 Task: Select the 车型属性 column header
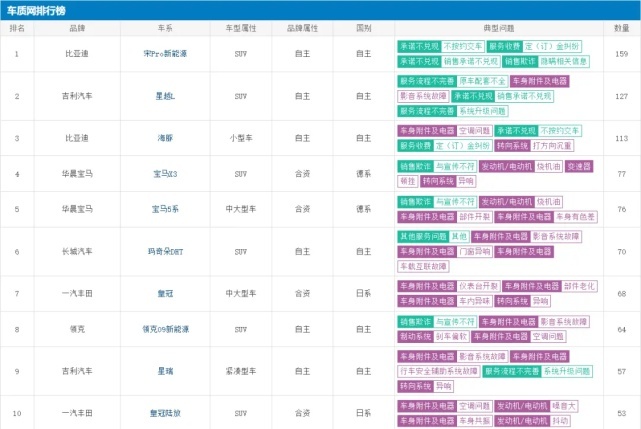pos(241,28)
